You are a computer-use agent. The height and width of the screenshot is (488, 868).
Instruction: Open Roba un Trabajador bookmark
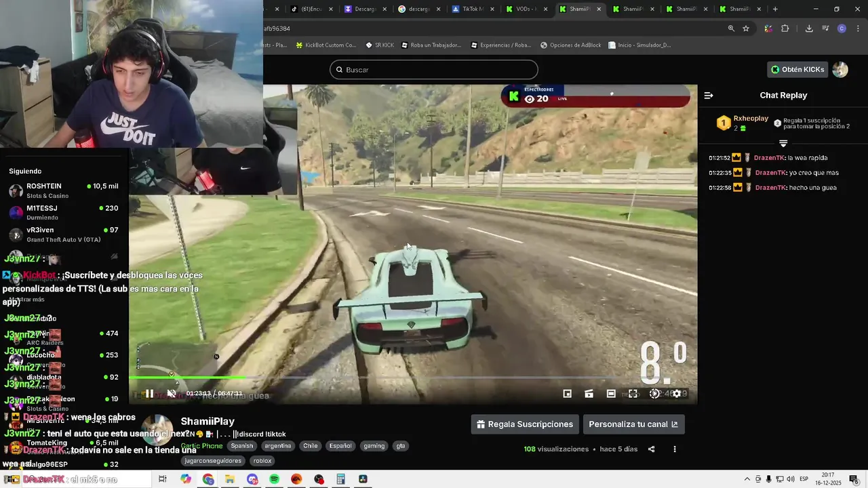pos(431,45)
